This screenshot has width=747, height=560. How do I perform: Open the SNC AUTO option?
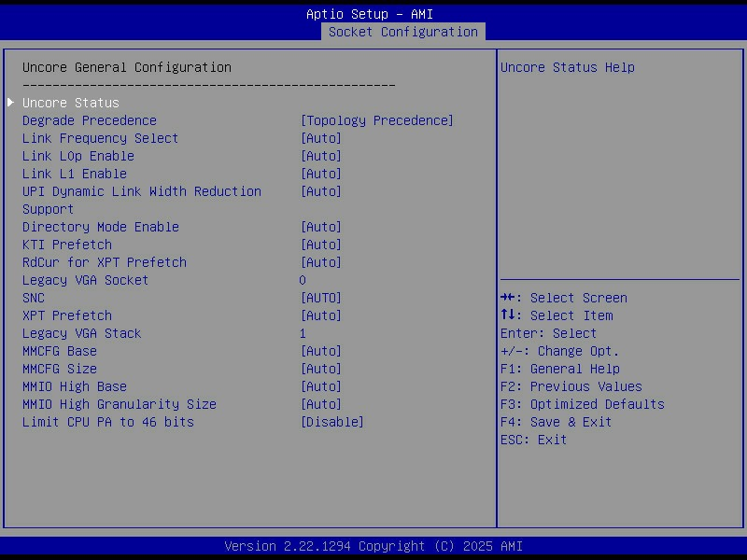coord(320,298)
